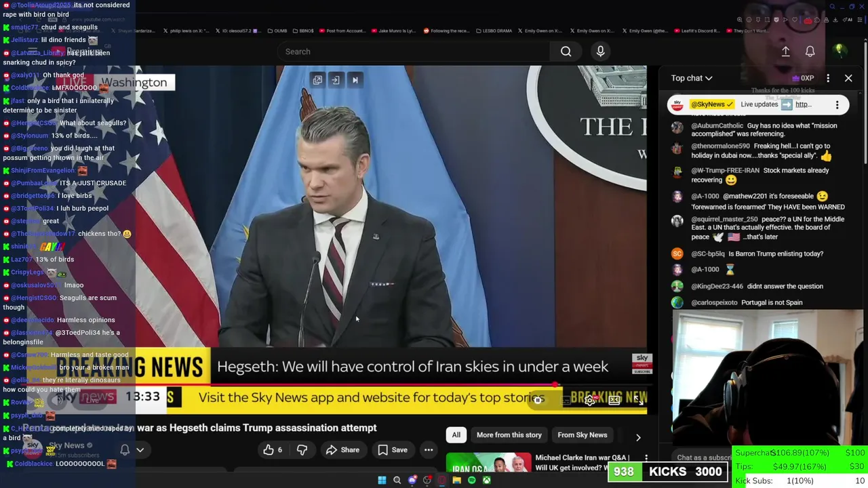Click the XP points badge in chat header
868x488 pixels.
tap(803, 78)
